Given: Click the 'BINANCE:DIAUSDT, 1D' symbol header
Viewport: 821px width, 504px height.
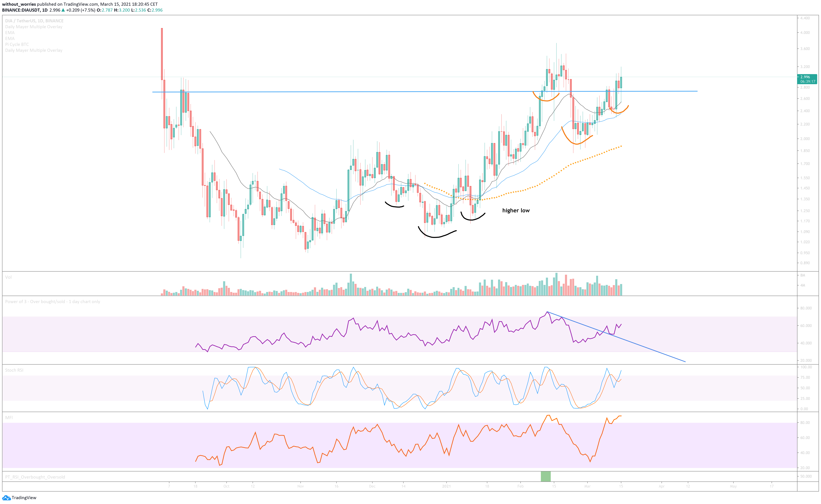Looking at the screenshot, I should (25, 10).
